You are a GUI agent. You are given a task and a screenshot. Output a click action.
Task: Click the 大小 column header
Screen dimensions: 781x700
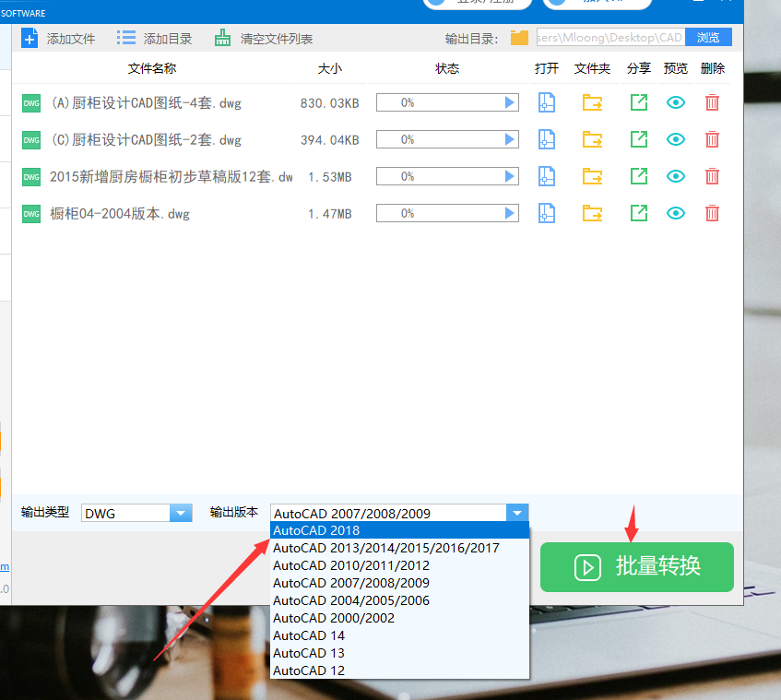point(330,68)
